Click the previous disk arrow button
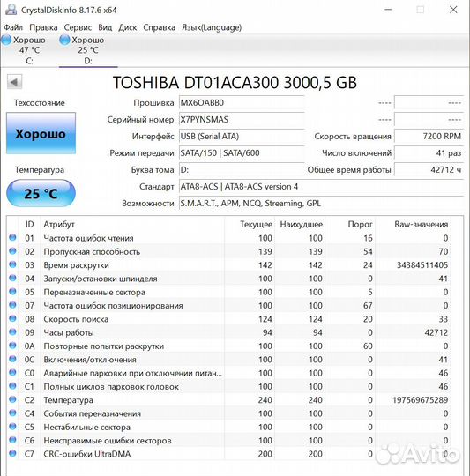 (14, 82)
